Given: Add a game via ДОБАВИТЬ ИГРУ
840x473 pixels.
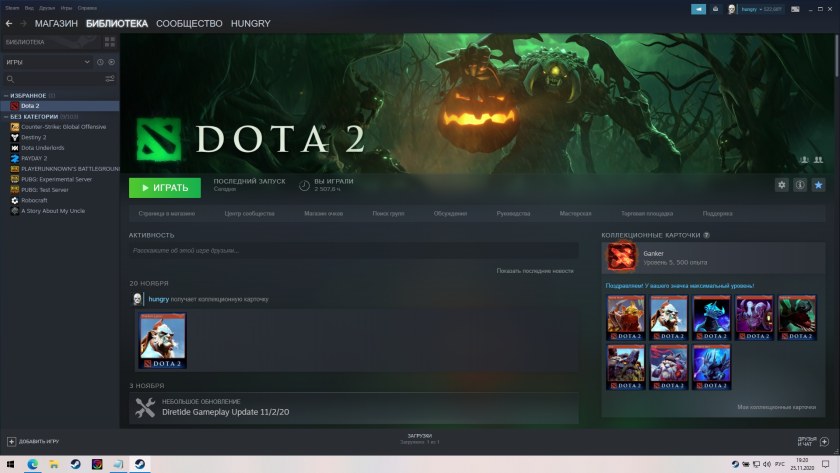Looking at the screenshot, I should [x=33, y=441].
